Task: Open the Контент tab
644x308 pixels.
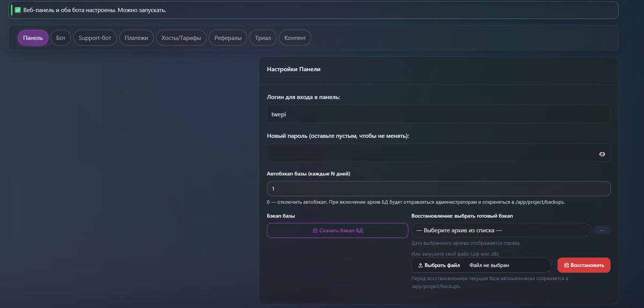Action: 295,38
